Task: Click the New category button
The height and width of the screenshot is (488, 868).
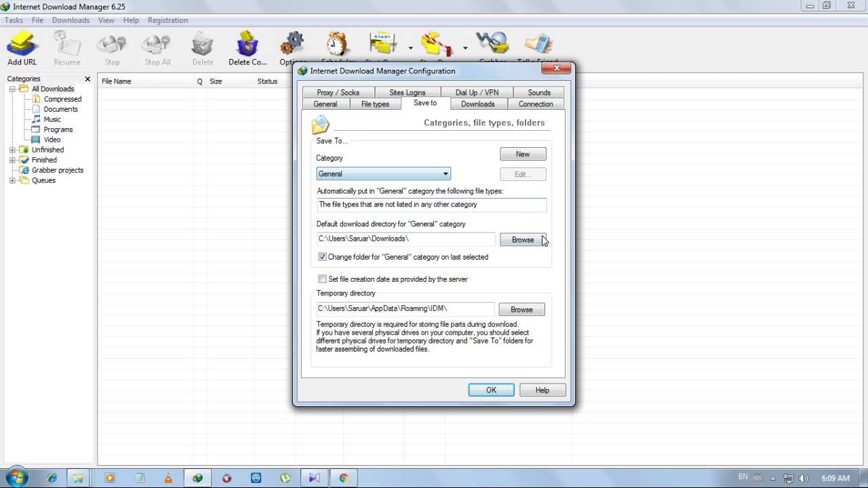Action: point(523,154)
